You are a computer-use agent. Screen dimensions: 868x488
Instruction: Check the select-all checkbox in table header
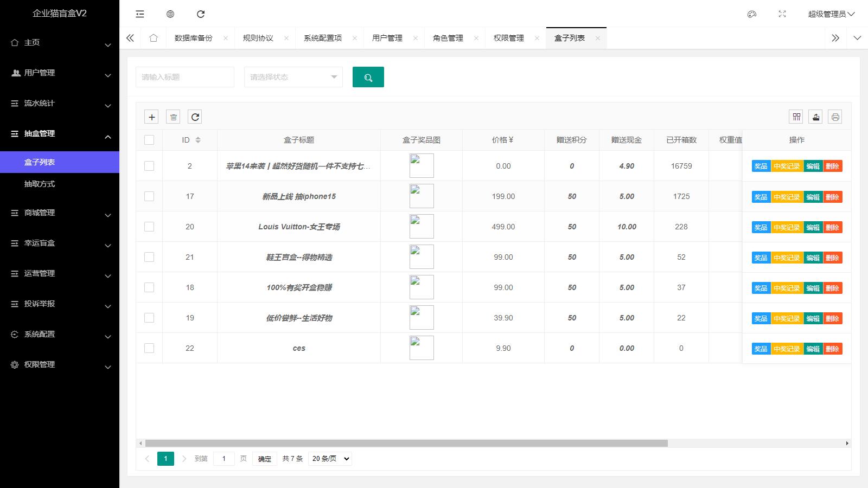coord(149,140)
